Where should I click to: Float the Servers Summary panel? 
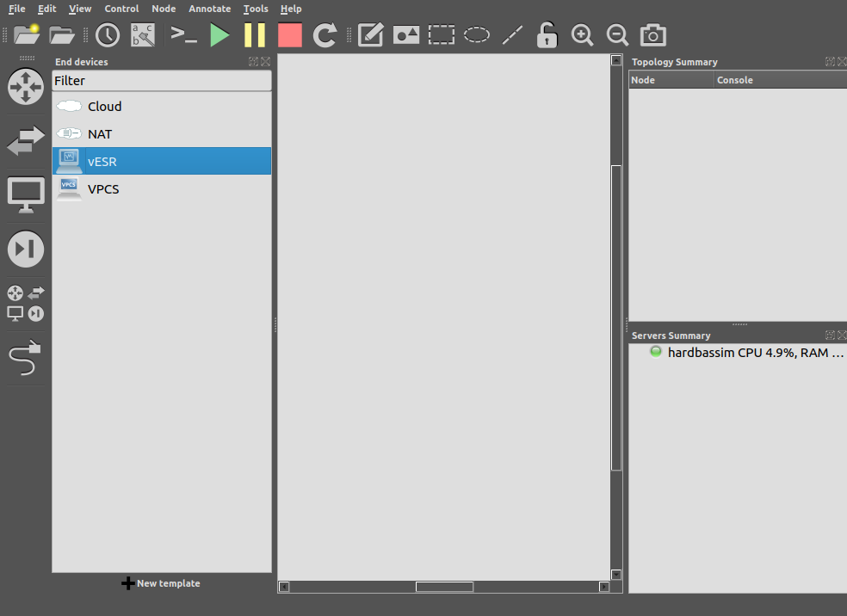click(830, 336)
